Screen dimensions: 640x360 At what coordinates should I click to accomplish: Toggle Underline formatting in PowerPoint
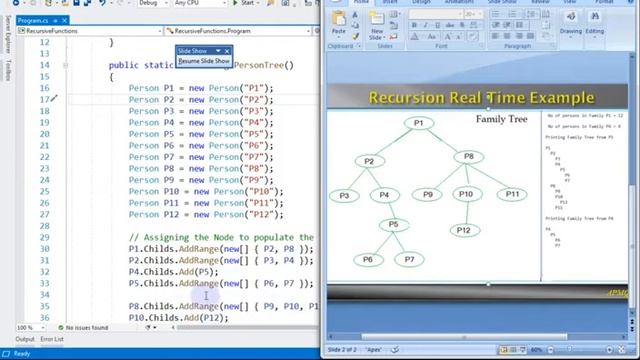437,25
